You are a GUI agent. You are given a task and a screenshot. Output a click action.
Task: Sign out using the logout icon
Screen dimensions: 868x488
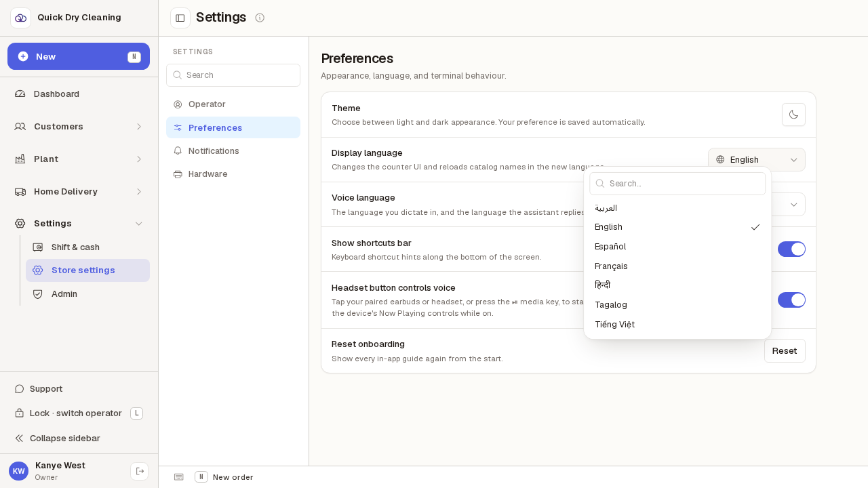[140, 471]
